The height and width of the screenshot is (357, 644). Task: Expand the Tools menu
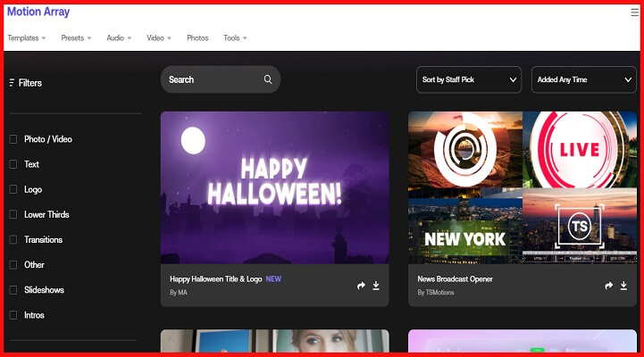tap(235, 37)
